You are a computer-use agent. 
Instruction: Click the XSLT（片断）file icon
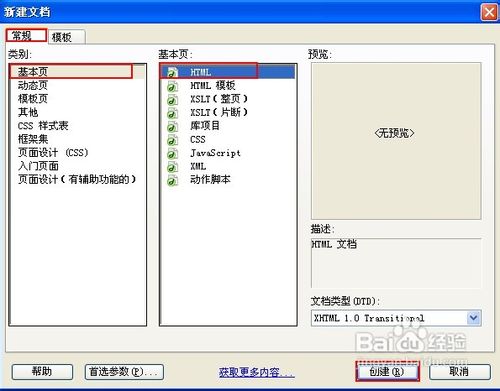(x=172, y=113)
